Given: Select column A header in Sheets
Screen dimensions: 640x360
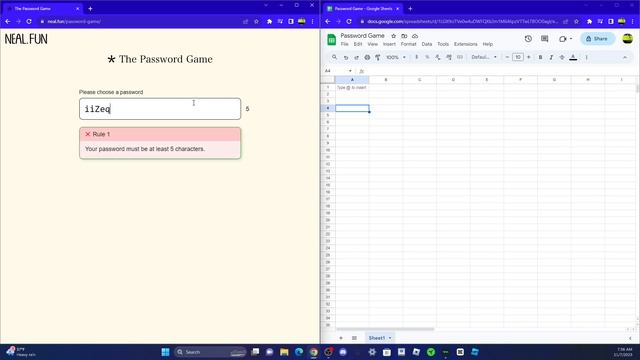Looking at the screenshot, I should click(352, 80).
